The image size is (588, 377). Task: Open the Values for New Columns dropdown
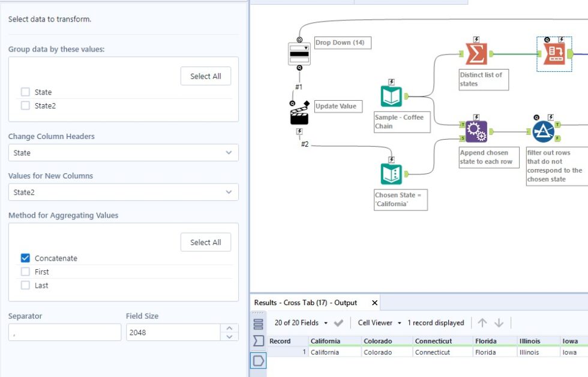click(124, 192)
